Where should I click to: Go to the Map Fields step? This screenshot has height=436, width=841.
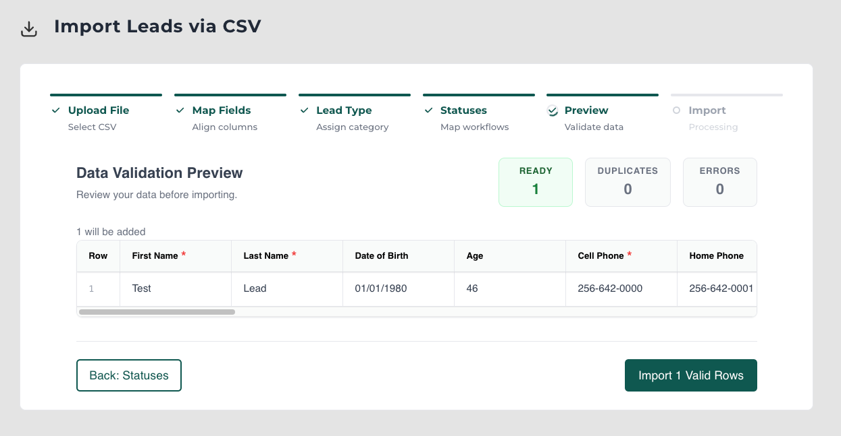coord(230,114)
